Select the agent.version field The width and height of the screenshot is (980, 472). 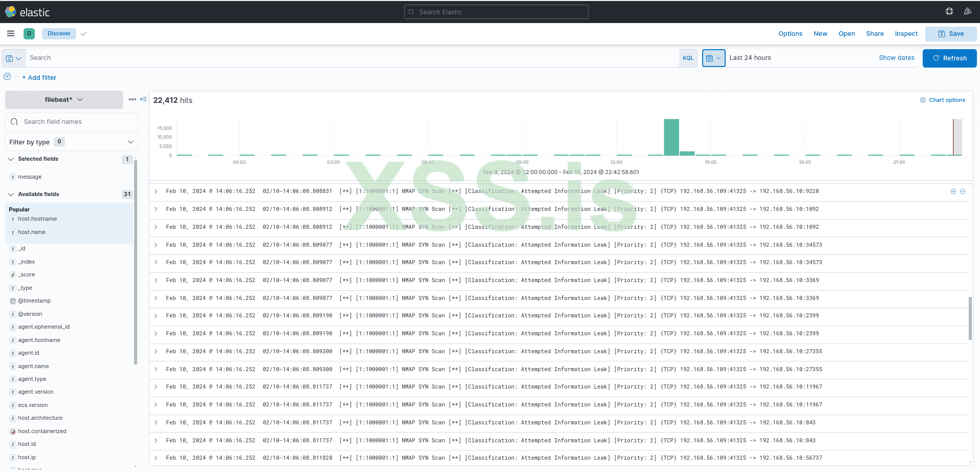(36, 392)
